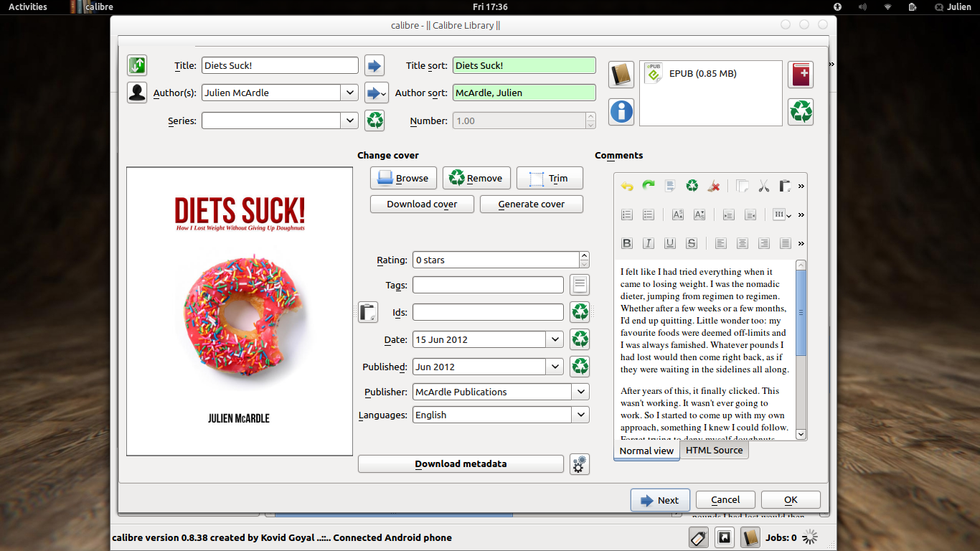This screenshot has height=551, width=980.
Task: Align comment text right
Action: coord(764,243)
